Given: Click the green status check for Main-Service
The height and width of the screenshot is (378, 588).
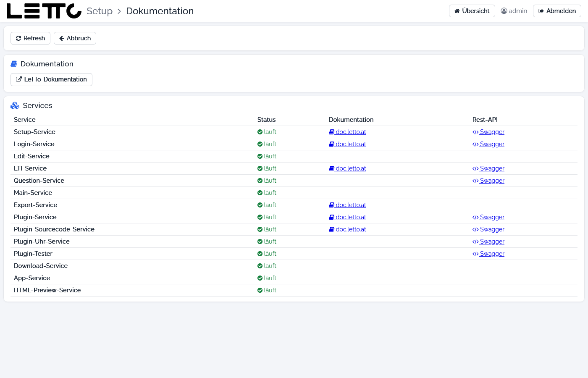Looking at the screenshot, I should pyautogui.click(x=260, y=193).
